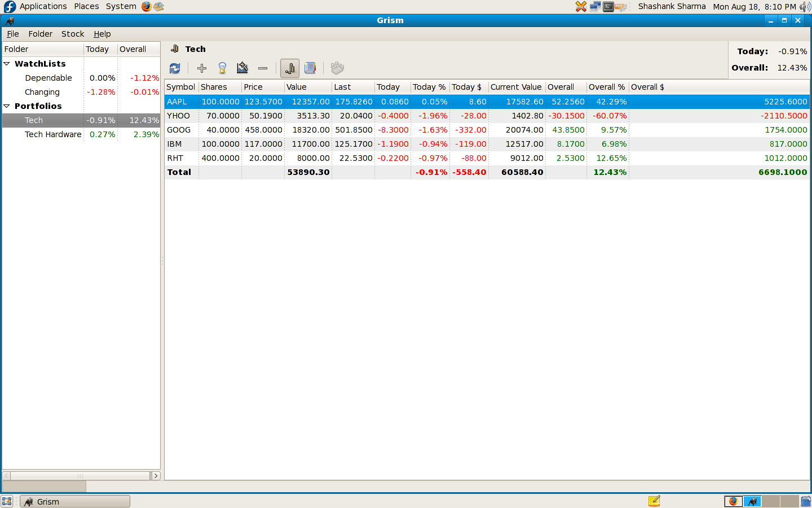The image size is (812, 508).
Task: Select the AAPL stock row
Action: pos(487,102)
